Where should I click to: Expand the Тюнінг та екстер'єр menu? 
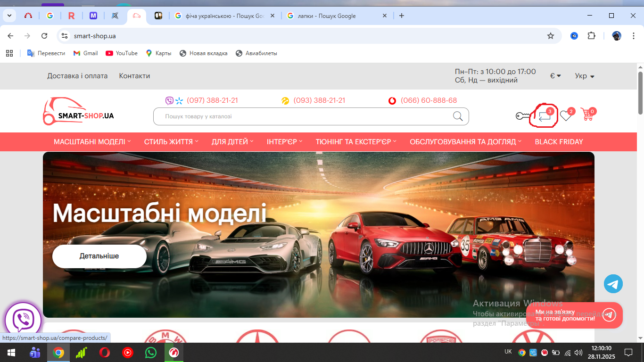click(x=356, y=142)
